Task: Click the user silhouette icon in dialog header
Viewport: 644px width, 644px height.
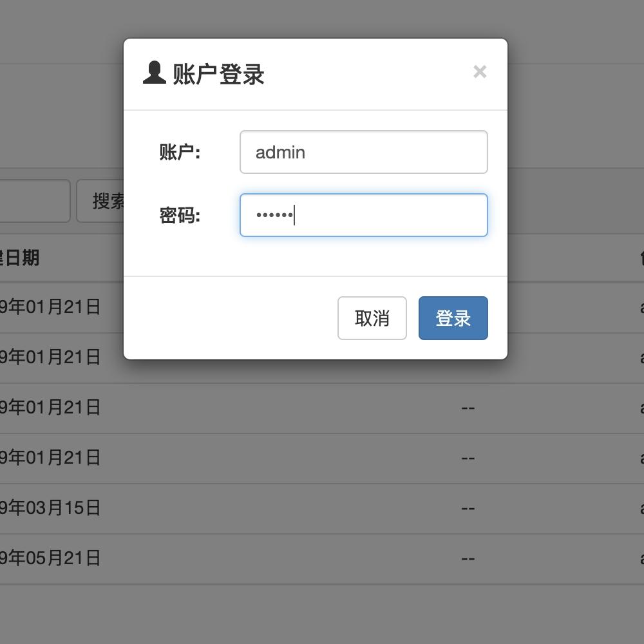Action: click(x=155, y=73)
